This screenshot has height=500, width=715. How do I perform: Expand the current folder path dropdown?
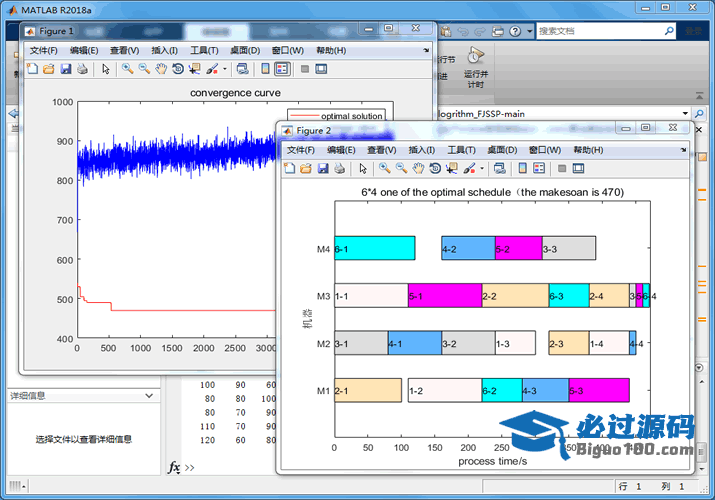pos(685,113)
